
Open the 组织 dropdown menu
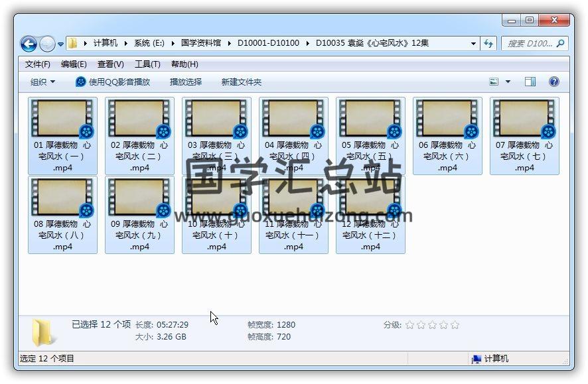click(42, 82)
